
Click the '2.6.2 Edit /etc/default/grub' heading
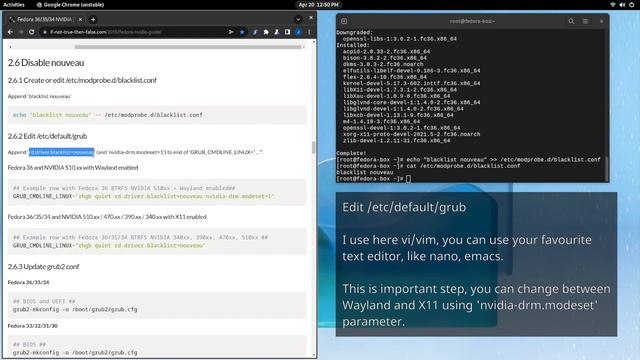[47, 136]
